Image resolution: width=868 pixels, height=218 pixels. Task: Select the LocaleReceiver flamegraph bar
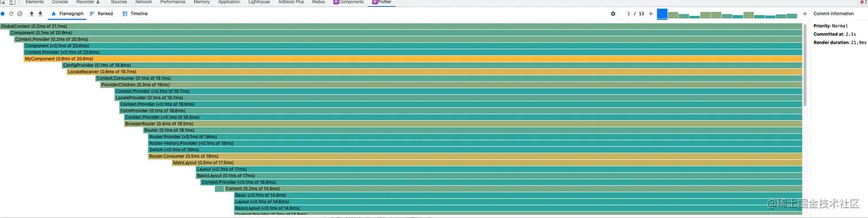(434, 72)
